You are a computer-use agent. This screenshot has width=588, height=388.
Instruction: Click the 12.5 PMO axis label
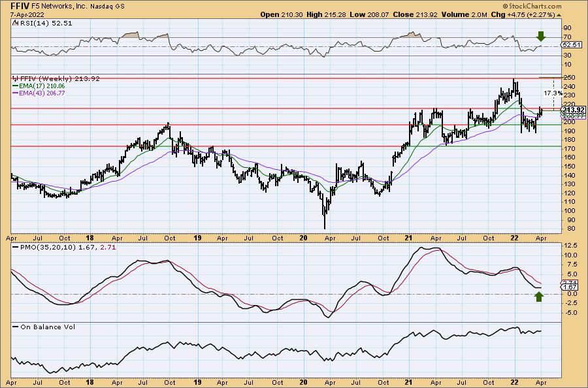570,246
